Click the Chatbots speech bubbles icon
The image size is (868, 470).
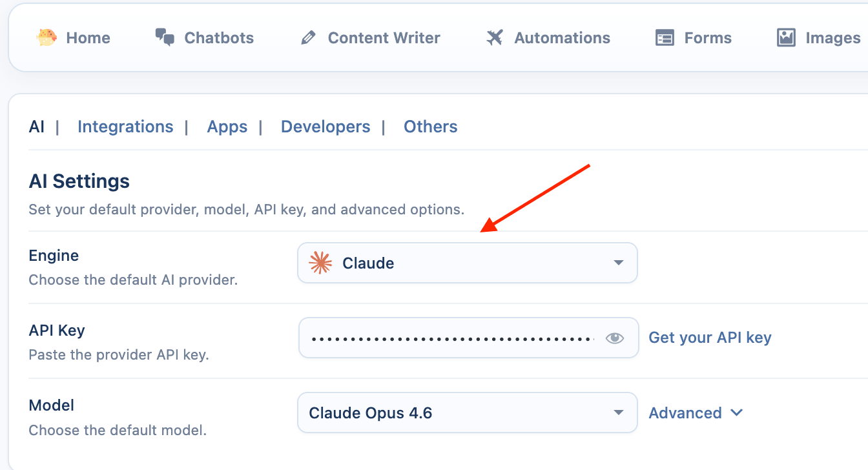(x=165, y=37)
